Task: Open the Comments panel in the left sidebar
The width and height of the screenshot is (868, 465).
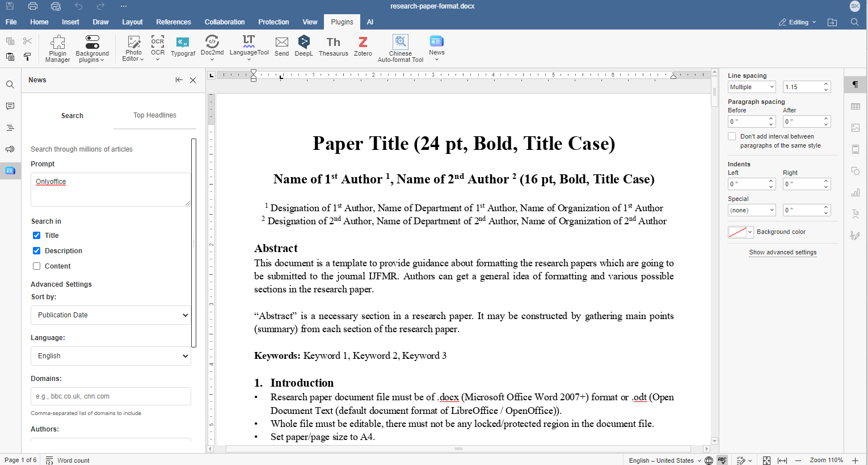Action: (10, 106)
